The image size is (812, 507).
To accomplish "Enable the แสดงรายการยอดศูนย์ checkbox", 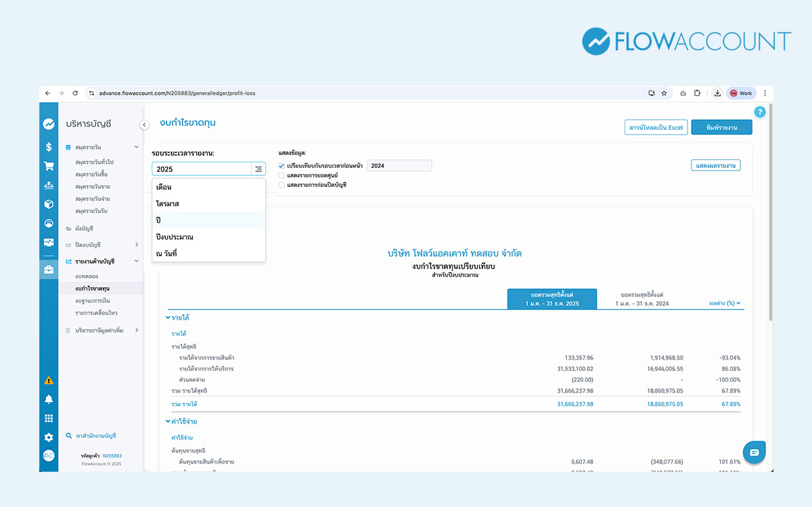I will (x=281, y=175).
